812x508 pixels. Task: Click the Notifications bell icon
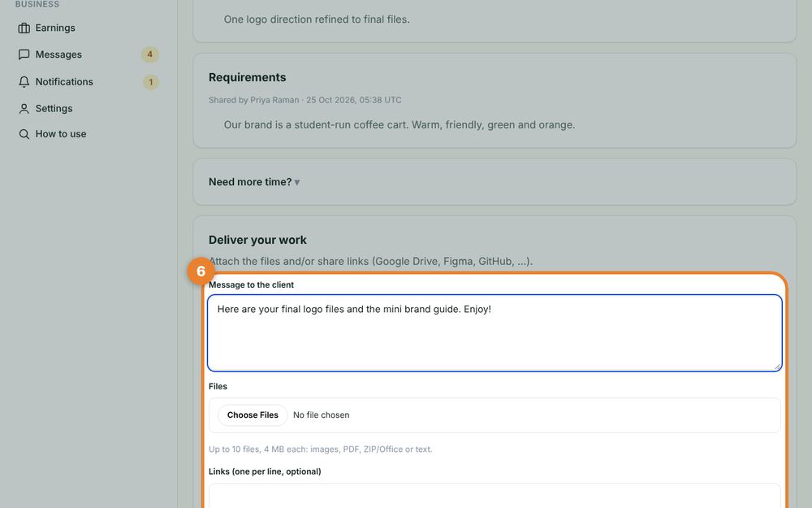coord(24,82)
